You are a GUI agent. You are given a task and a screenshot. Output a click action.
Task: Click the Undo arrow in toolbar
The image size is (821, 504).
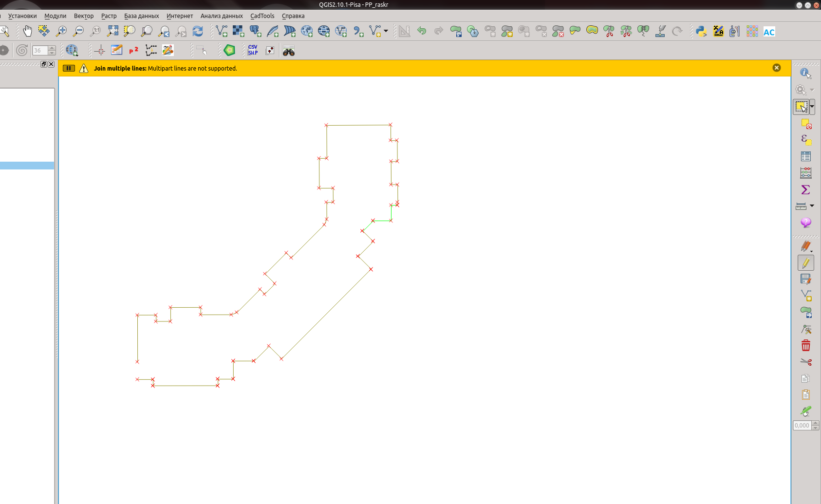point(422,32)
